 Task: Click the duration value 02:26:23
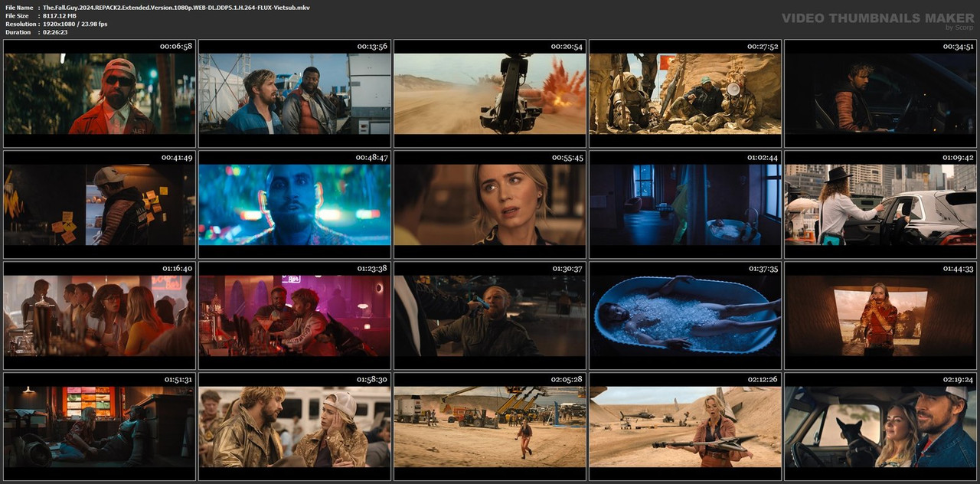coord(55,32)
